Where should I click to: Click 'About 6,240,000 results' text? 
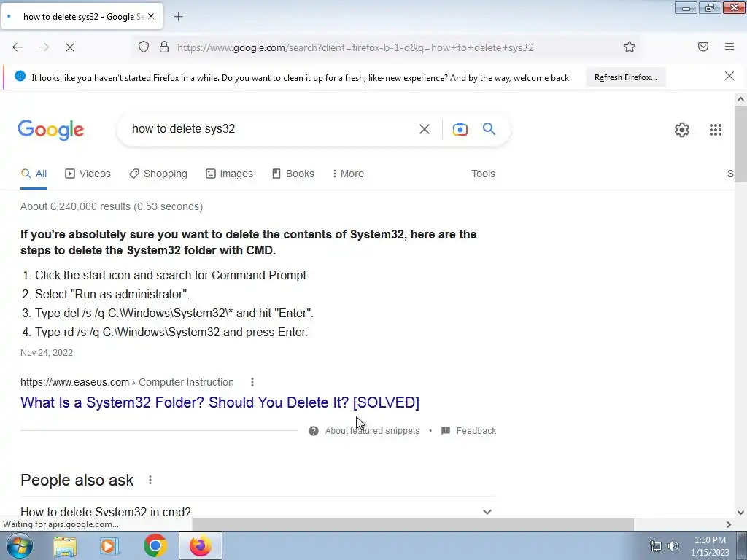coord(112,206)
